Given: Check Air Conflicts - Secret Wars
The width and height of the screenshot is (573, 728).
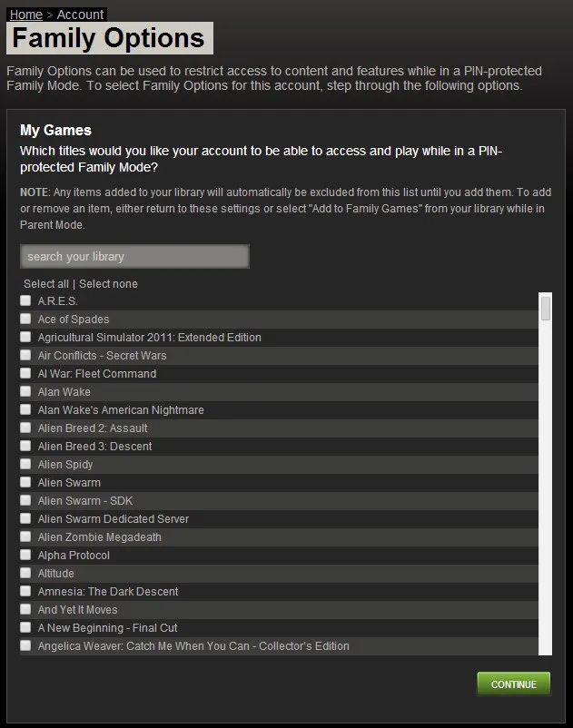Looking at the screenshot, I should click(25, 355).
